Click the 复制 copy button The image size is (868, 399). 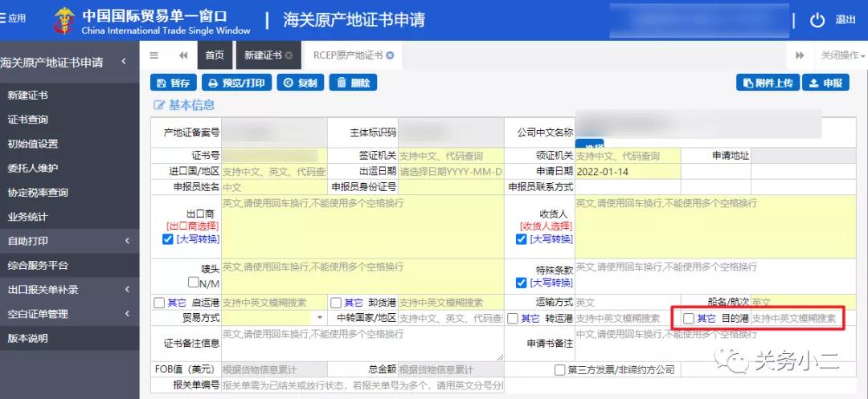(298, 83)
